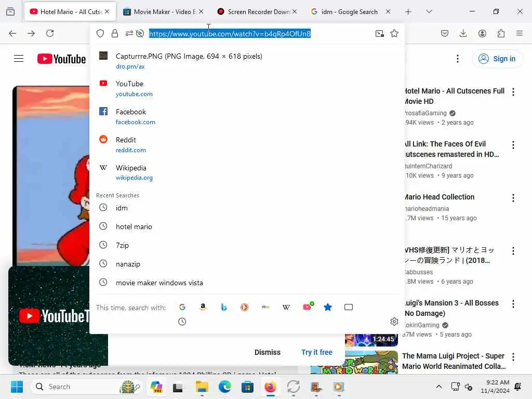Open site permissions icon in address bar
The width and height of the screenshot is (532, 399).
(129, 33)
